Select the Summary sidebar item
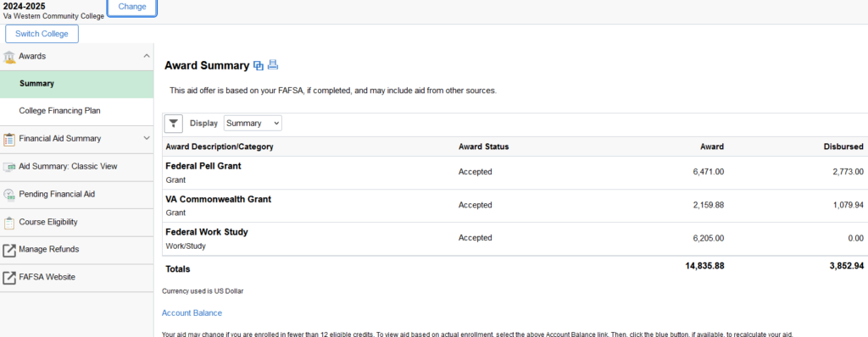The height and width of the screenshot is (337, 868). pos(77,84)
